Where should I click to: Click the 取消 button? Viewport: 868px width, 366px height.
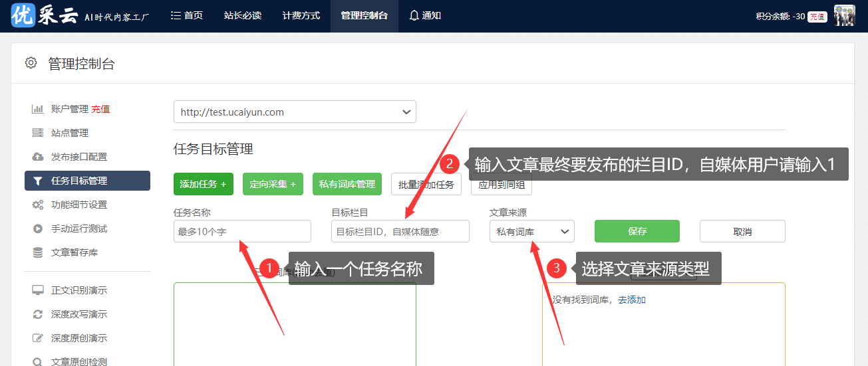[x=742, y=232]
